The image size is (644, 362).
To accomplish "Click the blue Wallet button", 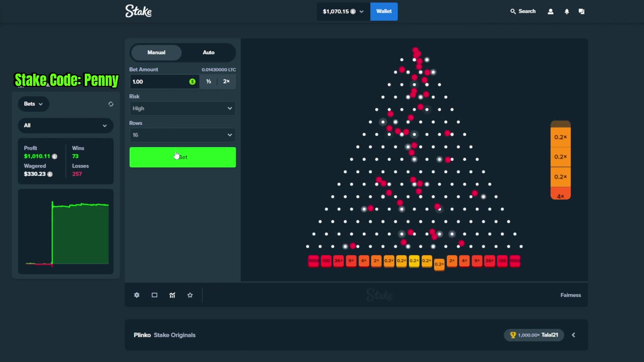I will 384,11.
